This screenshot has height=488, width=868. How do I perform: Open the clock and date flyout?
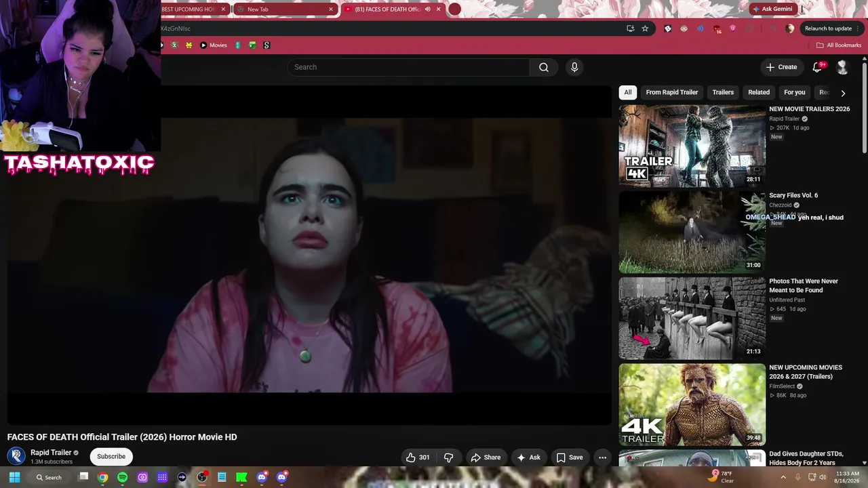(x=848, y=477)
